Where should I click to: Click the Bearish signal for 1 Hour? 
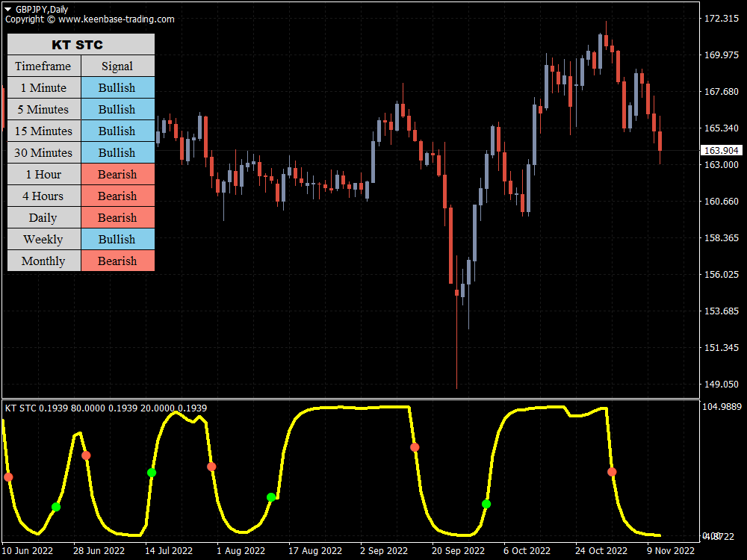click(118, 174)
